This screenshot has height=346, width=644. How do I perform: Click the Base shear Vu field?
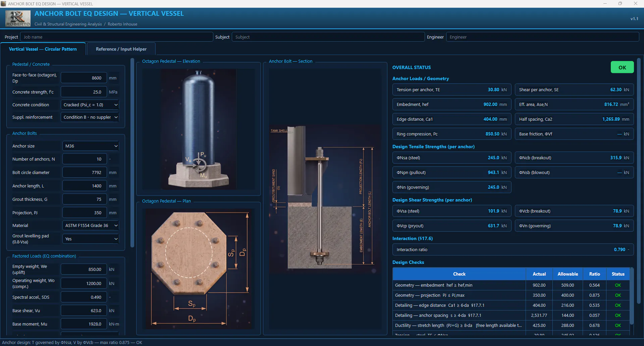pos(84,310)
